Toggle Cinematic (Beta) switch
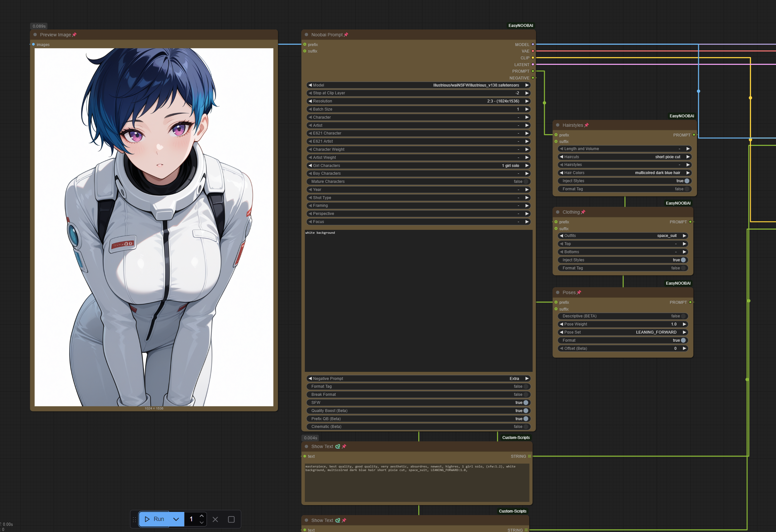 pyautogui.click(x=526, y=427)
